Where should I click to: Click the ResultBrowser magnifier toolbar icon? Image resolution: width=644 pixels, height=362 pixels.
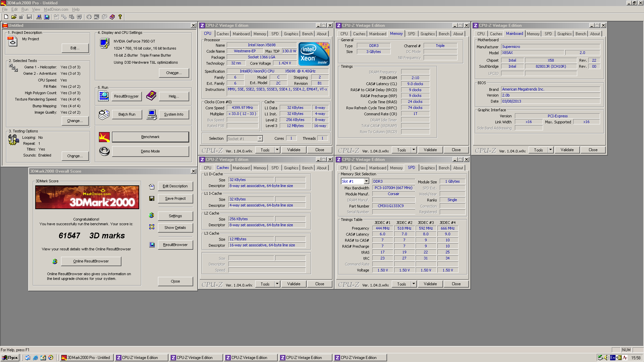pyautogui.click(x=47, y=17)
